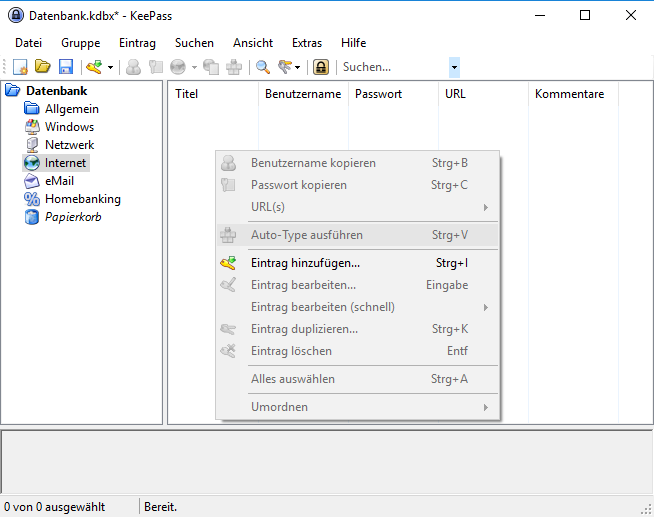Click the eMail envelope icon in tree
This screenshot has height=517, width=654.
32,181
